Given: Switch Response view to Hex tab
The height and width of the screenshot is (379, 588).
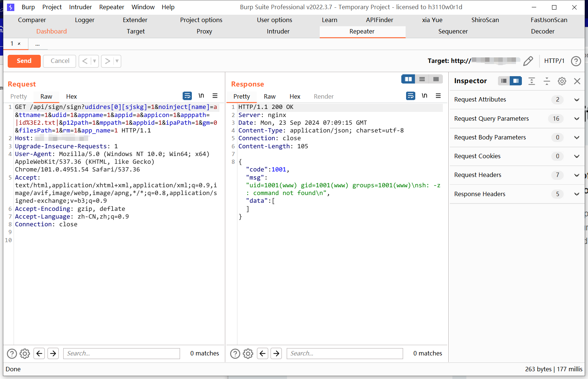Looking at the screenshot, I should click(295, 96).
